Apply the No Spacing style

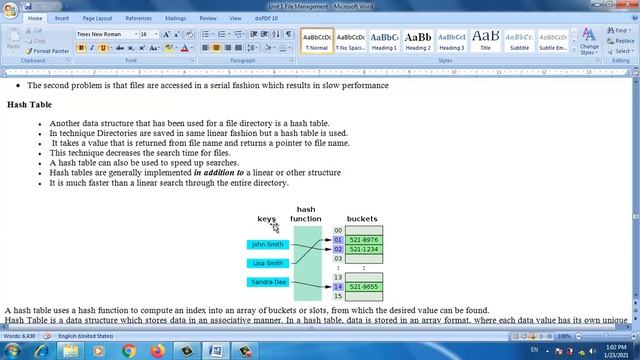point(351,41)
